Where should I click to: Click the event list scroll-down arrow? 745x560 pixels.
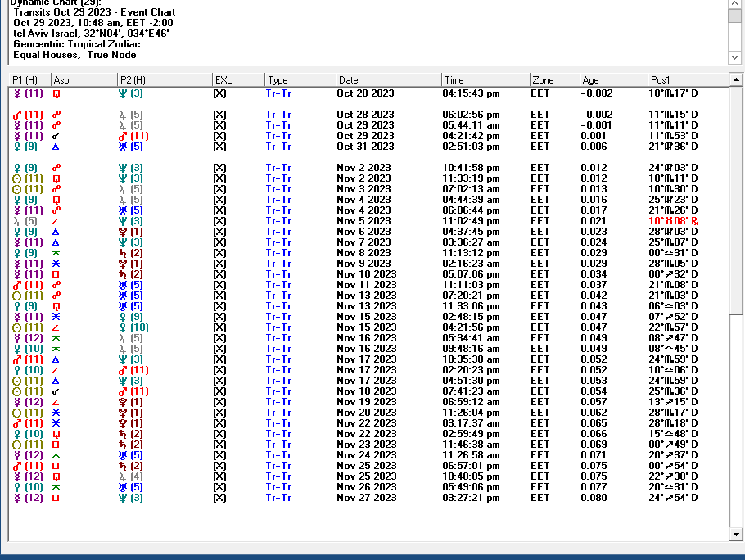click(736, 535)
